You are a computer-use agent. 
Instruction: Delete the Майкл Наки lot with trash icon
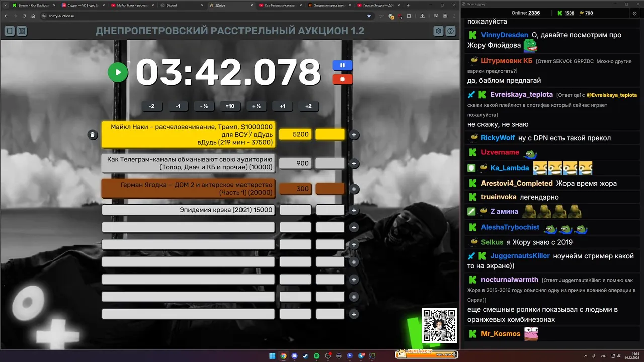pos(92,135)
